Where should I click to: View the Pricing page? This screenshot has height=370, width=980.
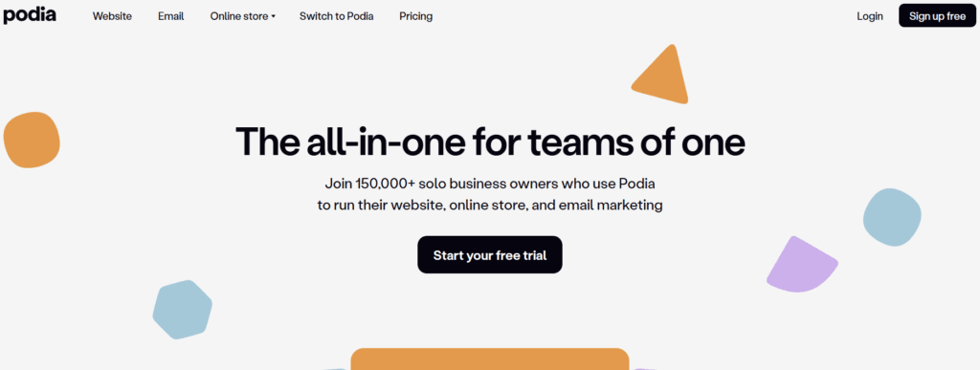415,16
